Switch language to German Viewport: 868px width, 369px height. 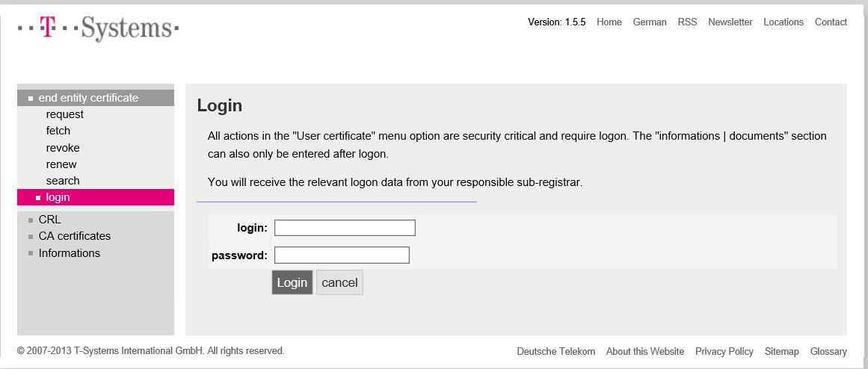click(650, 22)
